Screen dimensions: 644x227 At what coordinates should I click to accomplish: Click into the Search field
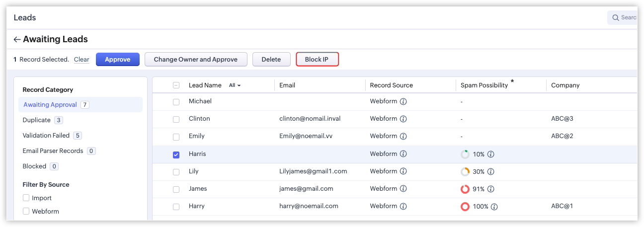click(x=625, y=18)
